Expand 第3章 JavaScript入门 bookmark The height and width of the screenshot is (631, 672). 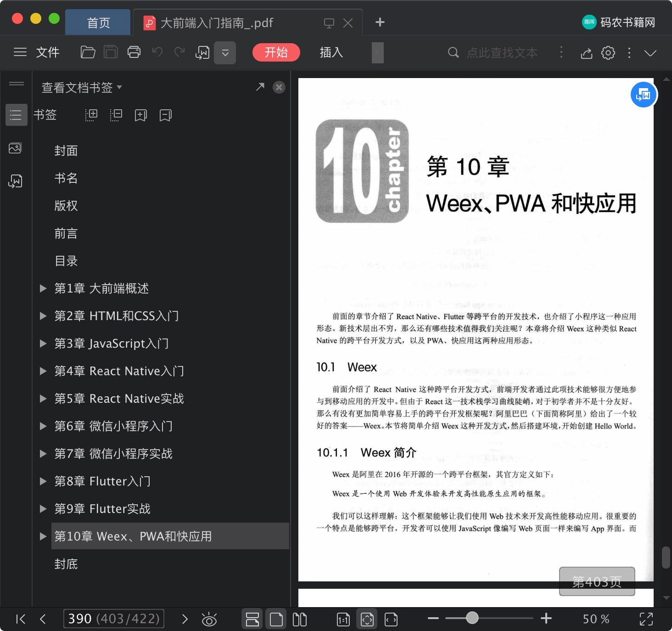(x=43, y=344)
